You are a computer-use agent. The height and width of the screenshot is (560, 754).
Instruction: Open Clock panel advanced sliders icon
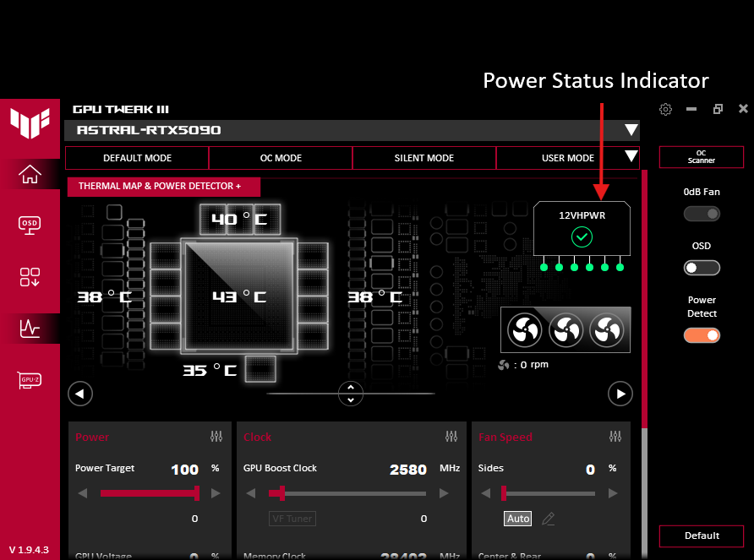coord(451,437)
